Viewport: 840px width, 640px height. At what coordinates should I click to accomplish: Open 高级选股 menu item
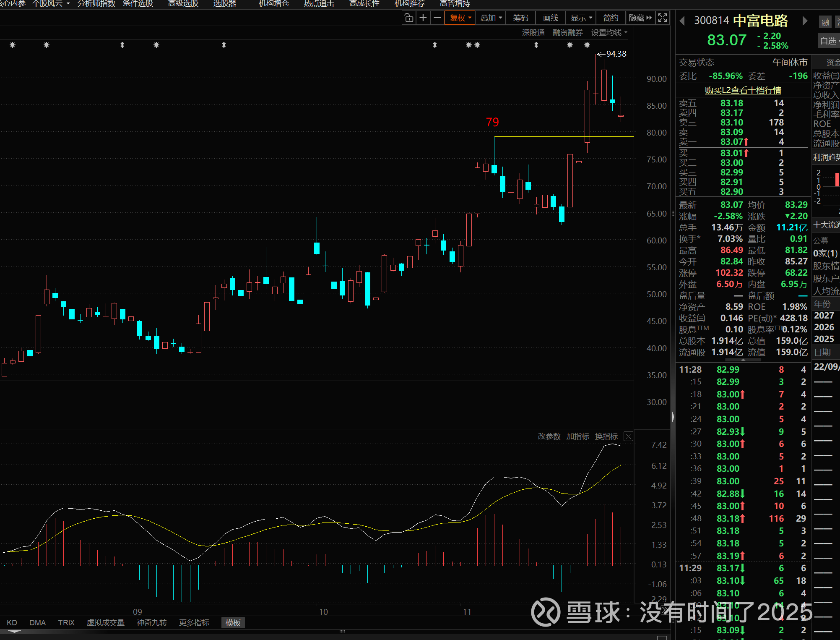tap(183, 4)
